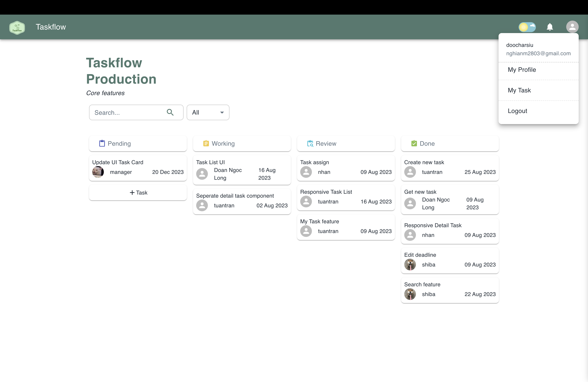The width and height of the screenshot is (588, 382).
Task: Open the Create new task card
Action: coord(450,168)
